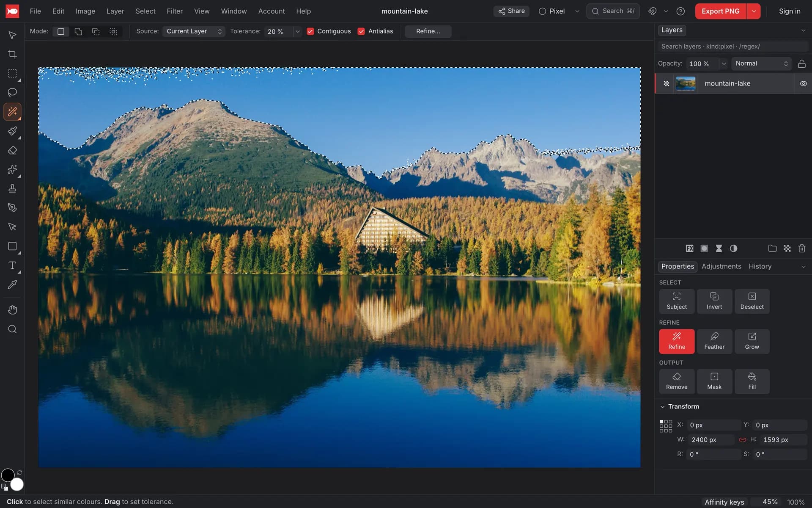Screen dimensions: 812x508
Task: Click the Search layers input field
Action: pos(732,47)
